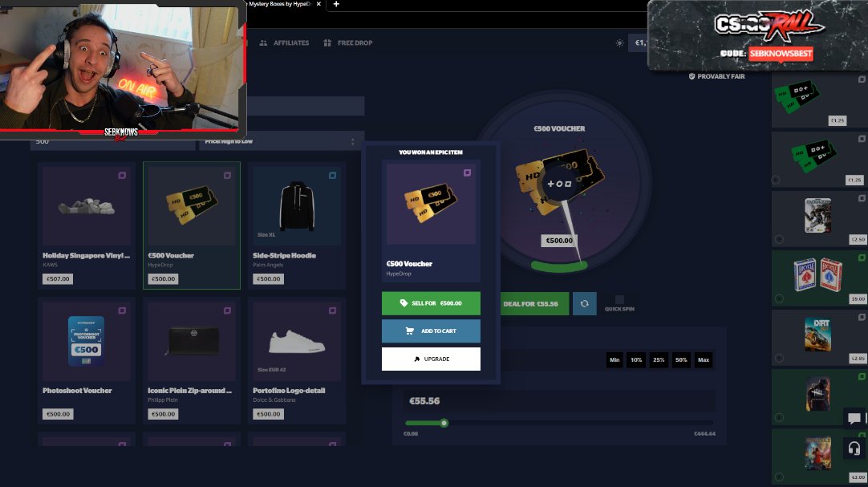Switch to the Mystery Boxes by HypeDrop tab
This screenshot has width=868, height=487.
click(279, 4)
